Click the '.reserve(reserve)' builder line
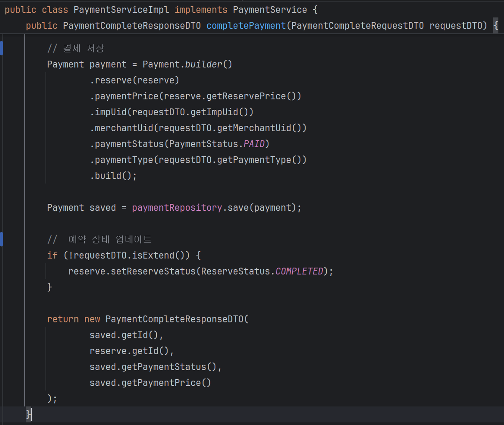This screenshot has width=504, height=425. (135, 80)
